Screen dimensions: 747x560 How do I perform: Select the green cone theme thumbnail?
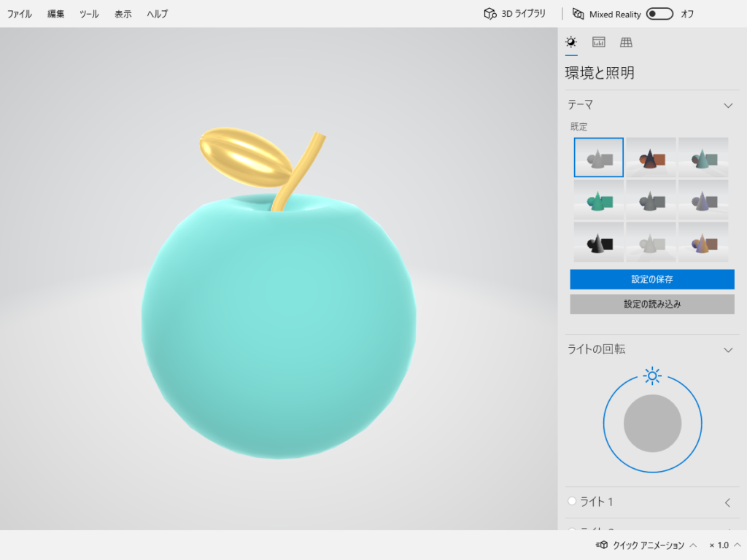point(598,200)
